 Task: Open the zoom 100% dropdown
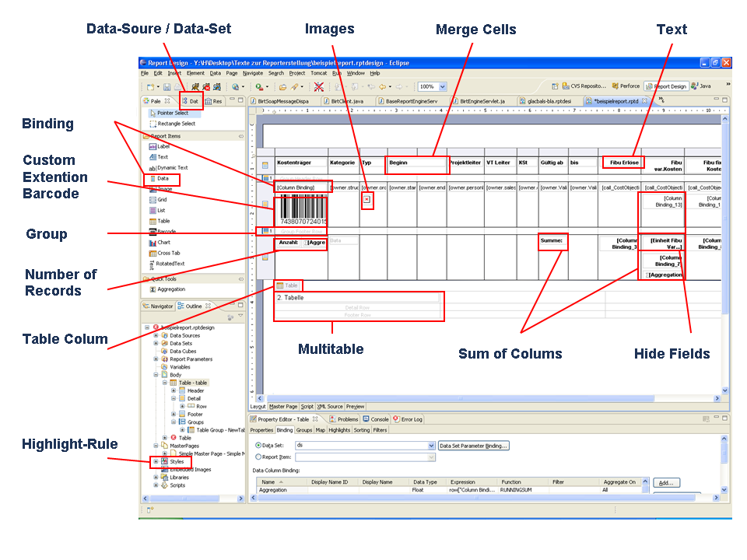[x=443, y=86]
